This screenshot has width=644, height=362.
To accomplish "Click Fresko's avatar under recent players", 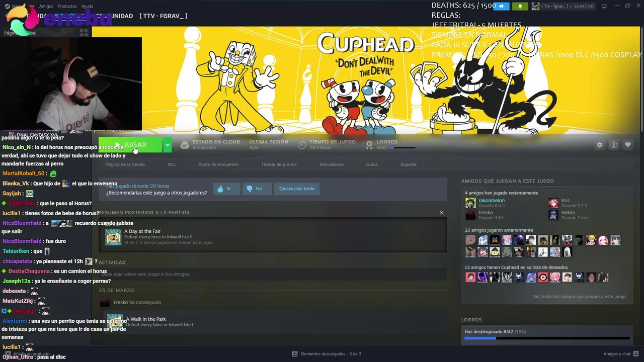I will point(470,215).
